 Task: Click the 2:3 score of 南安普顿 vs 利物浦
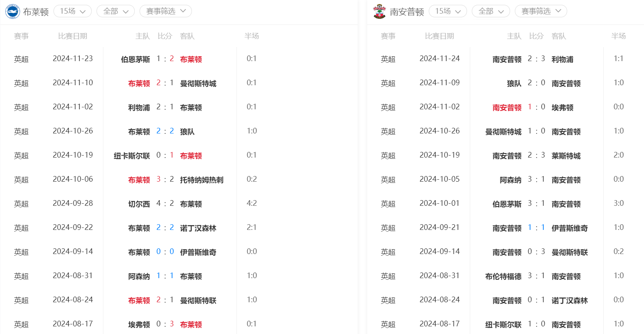[x=536, y=59]
